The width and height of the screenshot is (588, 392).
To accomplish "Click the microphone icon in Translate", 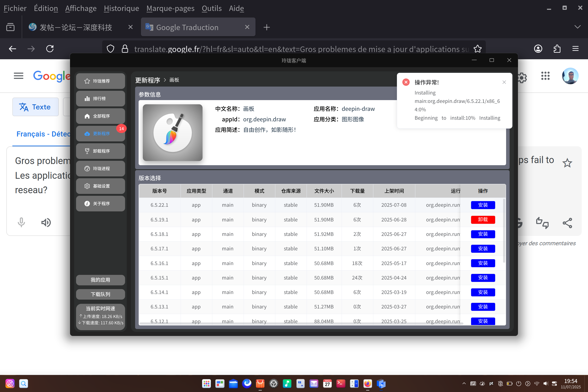I will 21,222.
